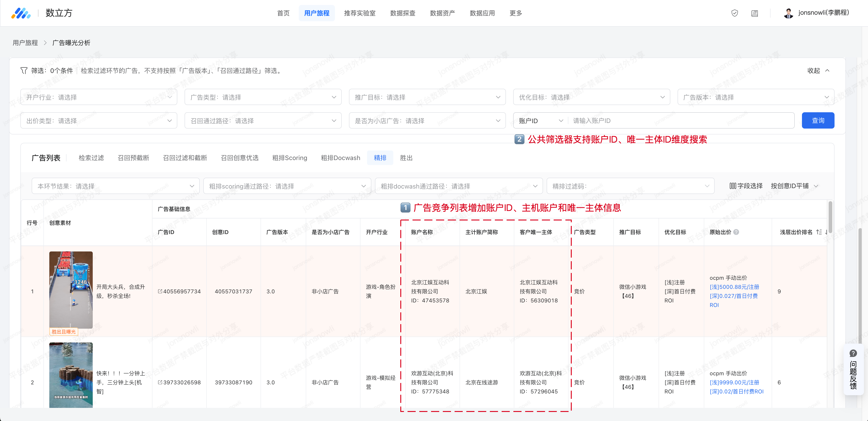Switch to the 胜出 tab
The height and width of the screenshot is (421, 868).
click(406, 158)
